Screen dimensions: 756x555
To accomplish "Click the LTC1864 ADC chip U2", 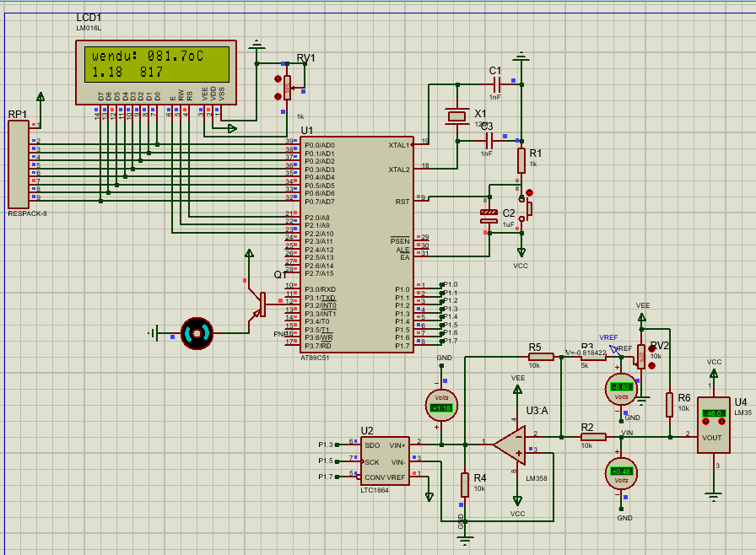I will click(385, 461).
